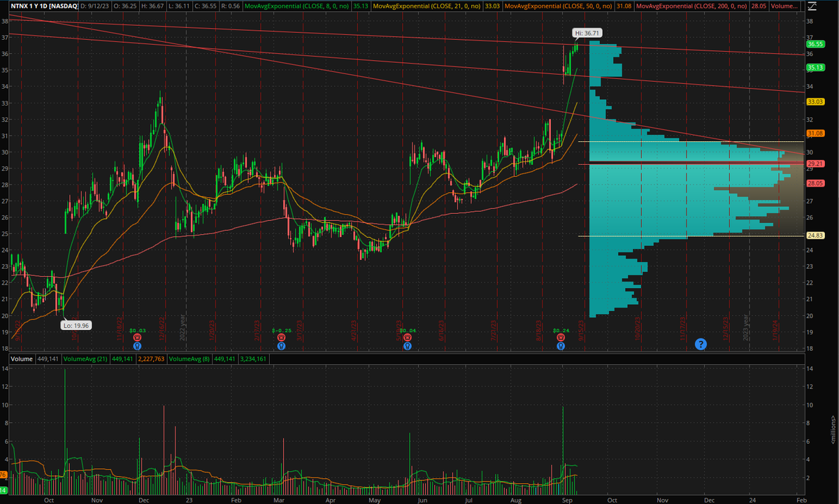Screen dimensions: 839x504
Task: Select the Jul label on the time axis
Action: click(x=468, y=501)
